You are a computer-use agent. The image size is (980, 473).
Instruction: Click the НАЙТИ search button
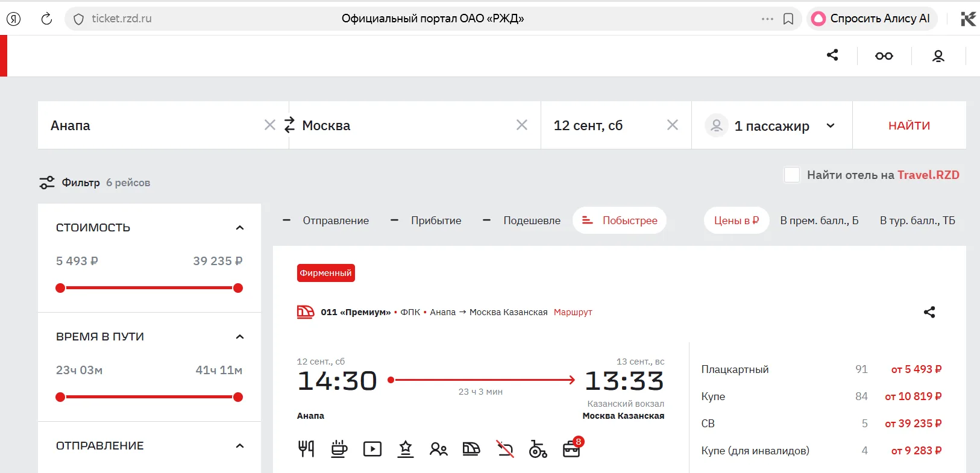click(x=909, y=125)
